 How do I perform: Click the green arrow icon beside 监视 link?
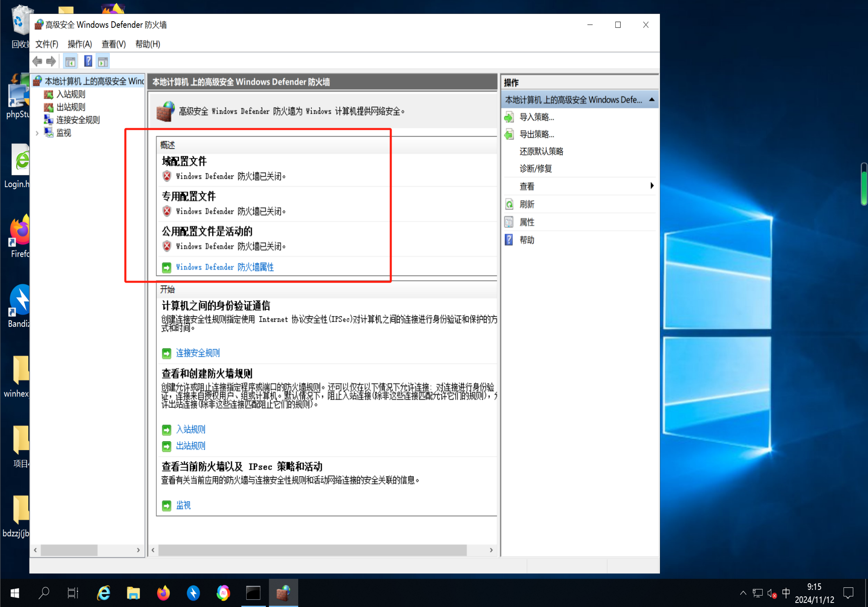pos(166,506)
